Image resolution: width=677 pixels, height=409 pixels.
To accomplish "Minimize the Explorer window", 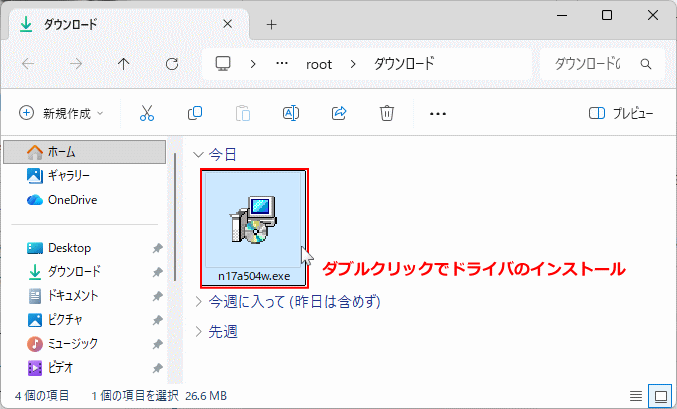I will coord(562,16).
